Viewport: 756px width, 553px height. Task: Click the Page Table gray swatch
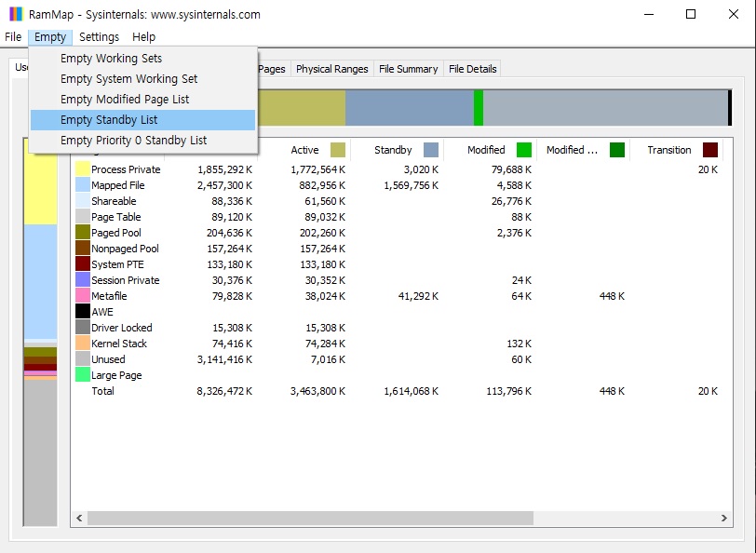click(83, 217)
